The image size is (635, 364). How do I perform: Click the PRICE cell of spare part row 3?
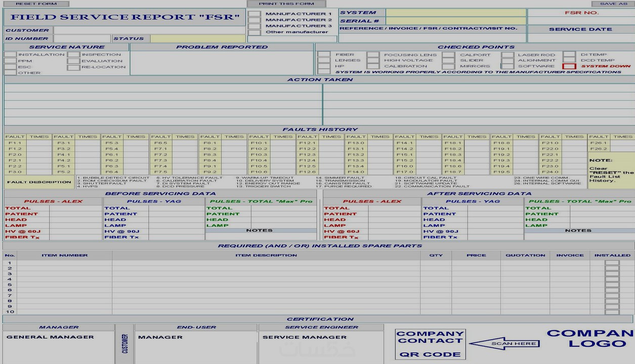pyautogui.click(x=476, y=274)
